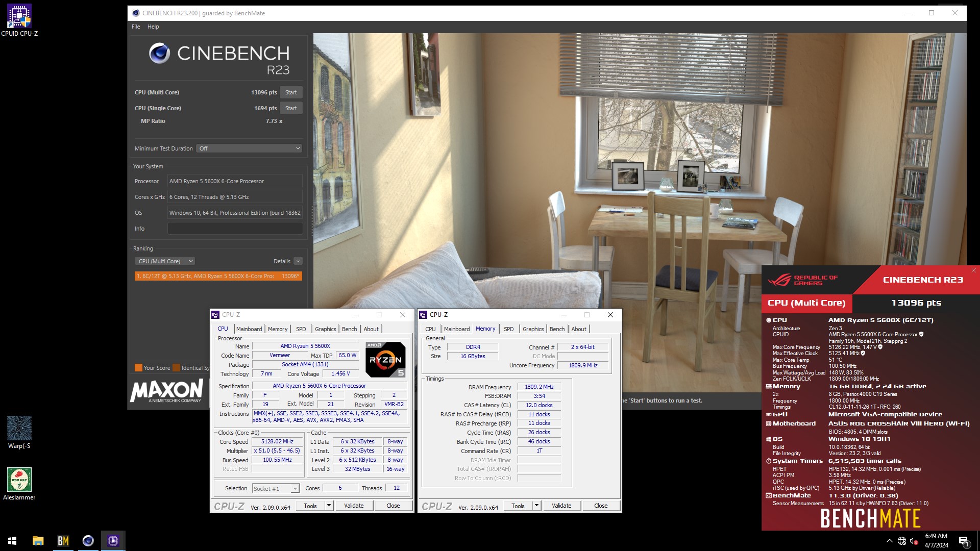The height and width of the screenshot is (551, 980).
Task: Click the Cores x GHz field
Action: pyautogui.click(x=235, y=197)
